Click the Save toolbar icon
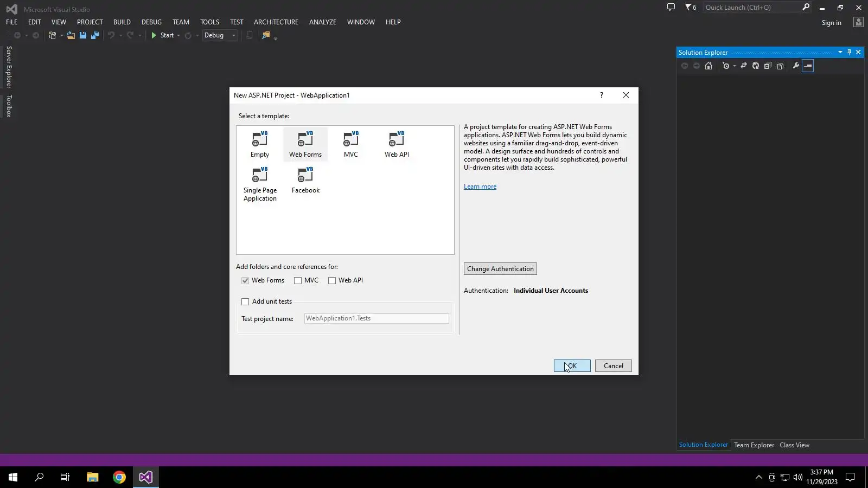This screenshot has height=488, width=868. [83, 35]
